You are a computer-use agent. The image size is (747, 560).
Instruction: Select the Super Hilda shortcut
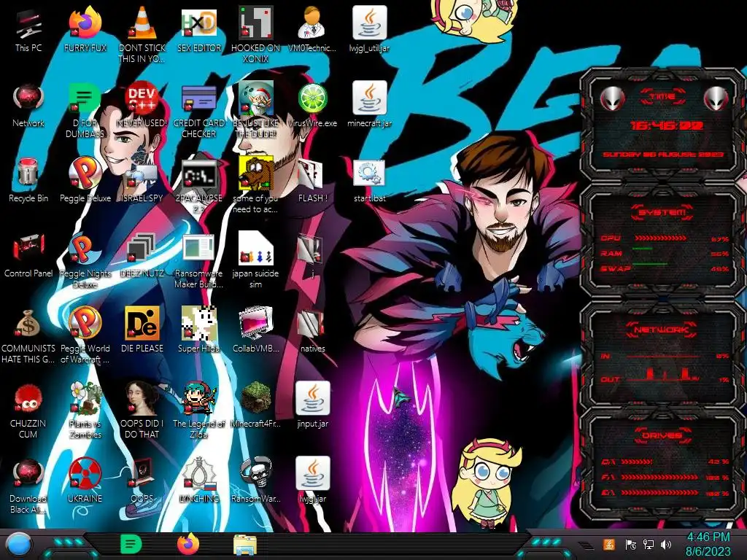tap(199, 324)
